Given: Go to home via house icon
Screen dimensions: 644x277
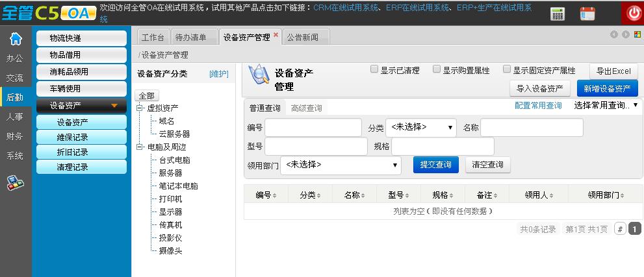Looking at the screenshot, I should pyautogui.click(x=16, y=39).
